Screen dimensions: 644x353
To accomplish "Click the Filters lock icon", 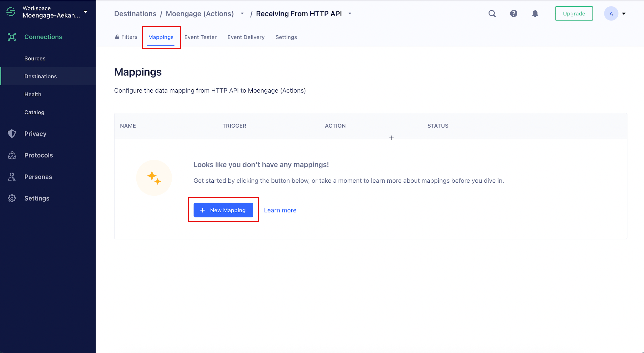I will click(x=117, y=37).
